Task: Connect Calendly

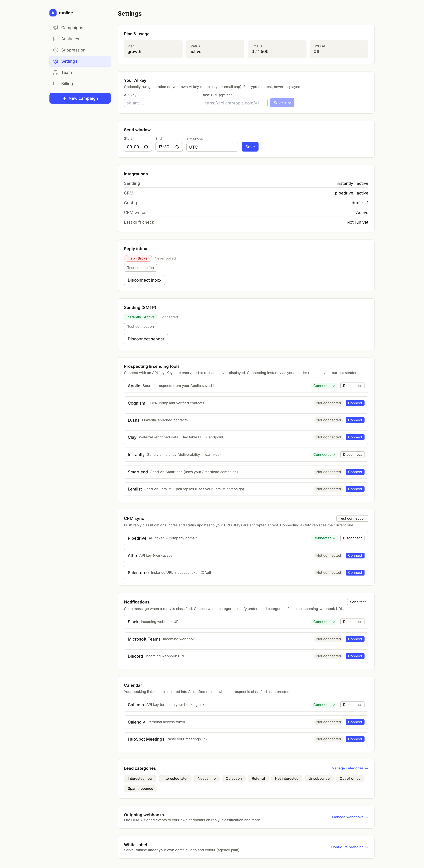Action: point(355,722)
